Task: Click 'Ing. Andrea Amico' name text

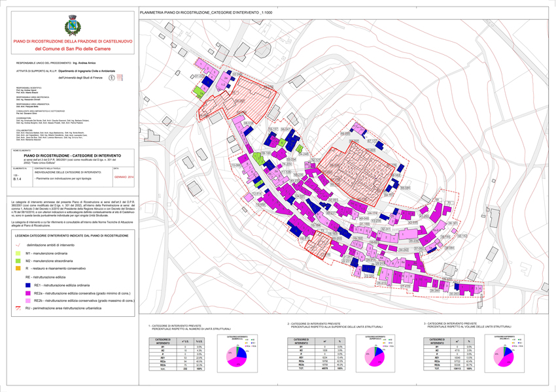Action: point(84,63)
